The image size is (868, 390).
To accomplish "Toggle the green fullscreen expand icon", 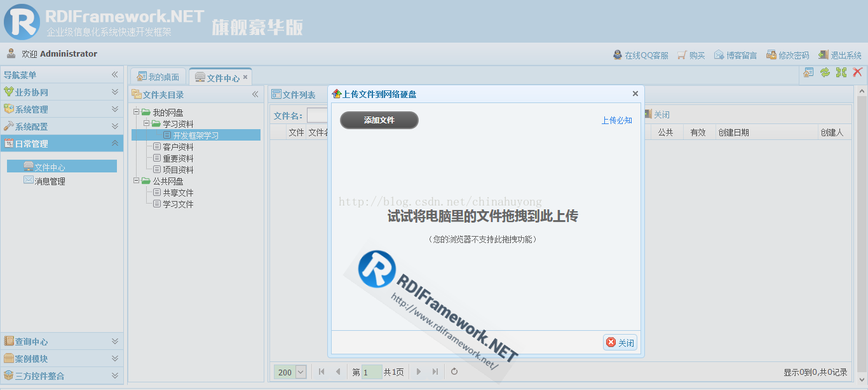I will [841, 73].
